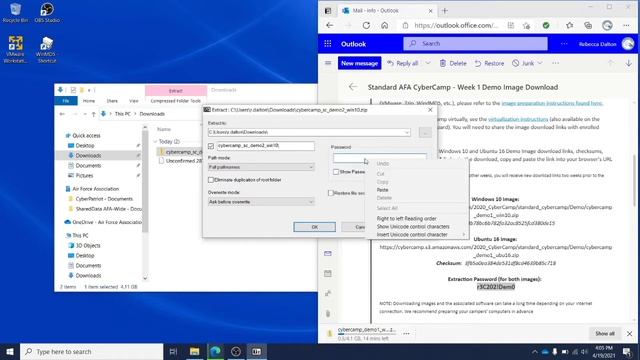This screenshot has width=640, height=360.
Task: Select Air Force Association in the navigation tree
Action: (x=96, y=189)
